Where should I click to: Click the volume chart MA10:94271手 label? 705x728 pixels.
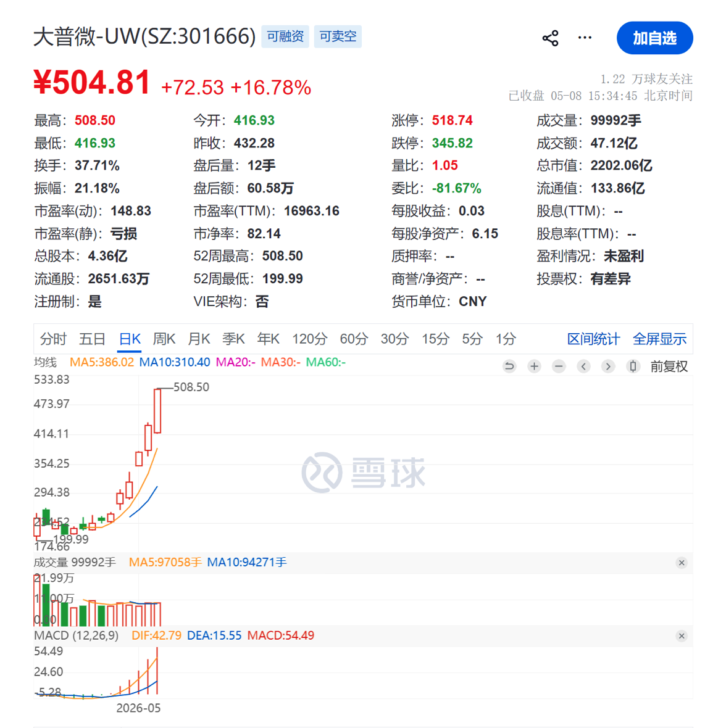(x=246, y=562)
